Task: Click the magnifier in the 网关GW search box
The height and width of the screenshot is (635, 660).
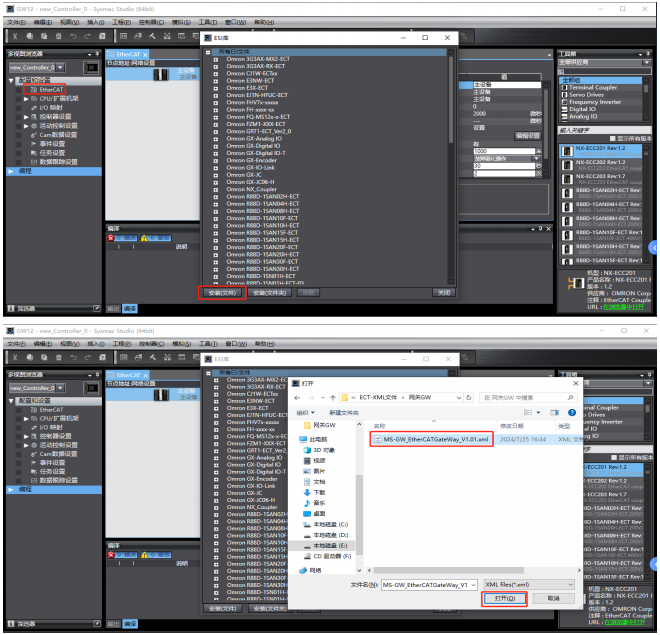Action: click(x=570, y=398)
